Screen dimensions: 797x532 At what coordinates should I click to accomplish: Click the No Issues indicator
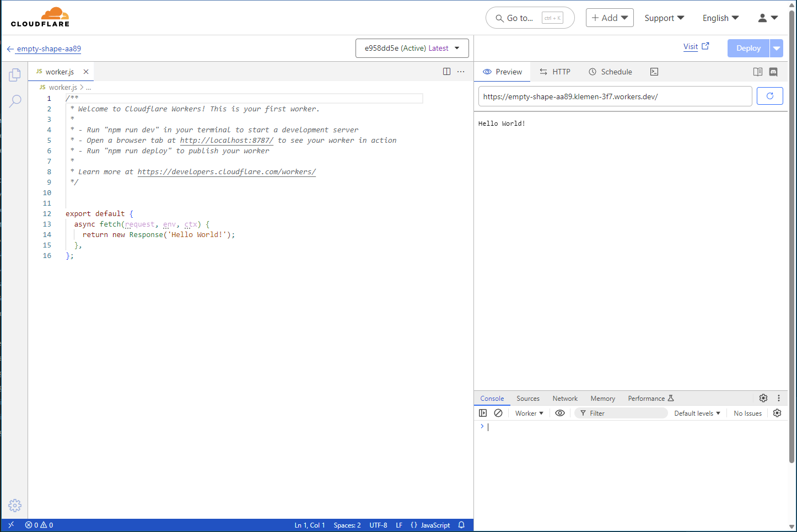coord(747,413)
